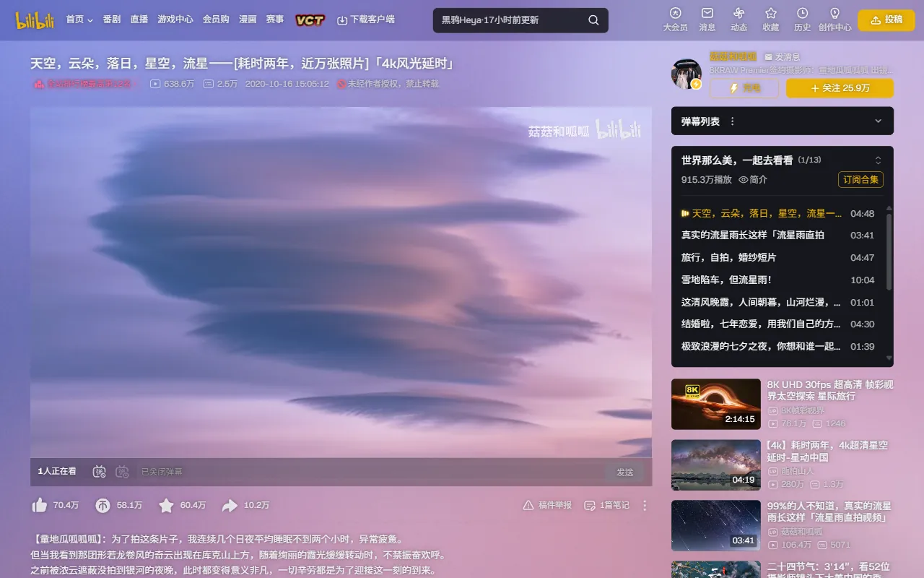The height and width of the screenshot is (578, 924).
Task: Open 下载客户端 download link
Action: point(366,20)
